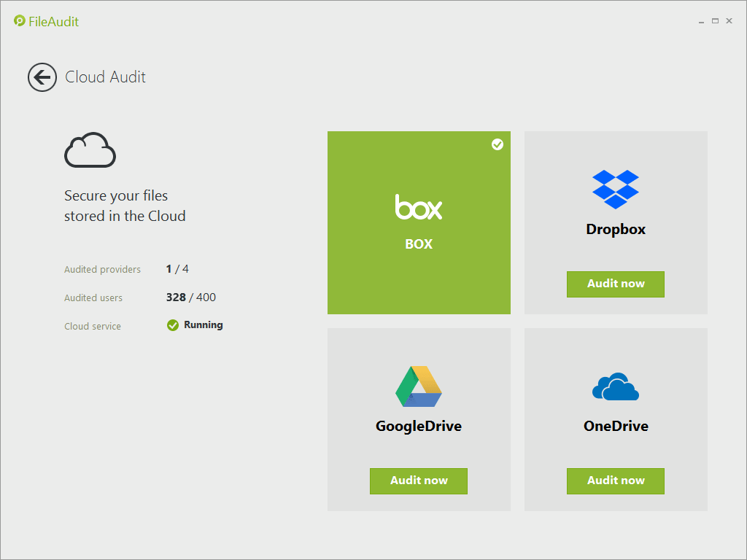The image size is (747, 560).
Task: Click the FileAudit logo icon
Action: coord(20,21)
